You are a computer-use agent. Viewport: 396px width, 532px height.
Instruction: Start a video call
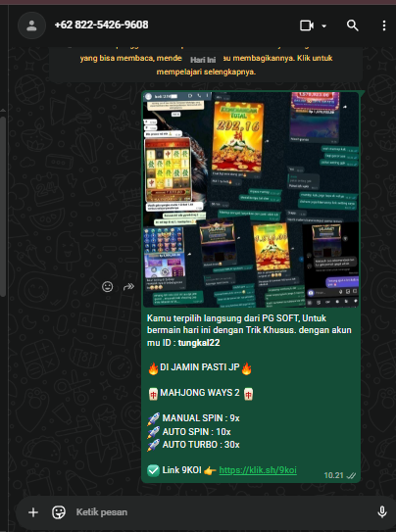[x=307, y=25]
